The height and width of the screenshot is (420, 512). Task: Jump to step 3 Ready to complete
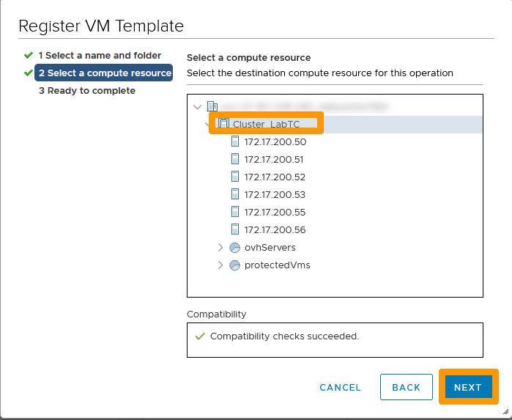tap(86, 91)
